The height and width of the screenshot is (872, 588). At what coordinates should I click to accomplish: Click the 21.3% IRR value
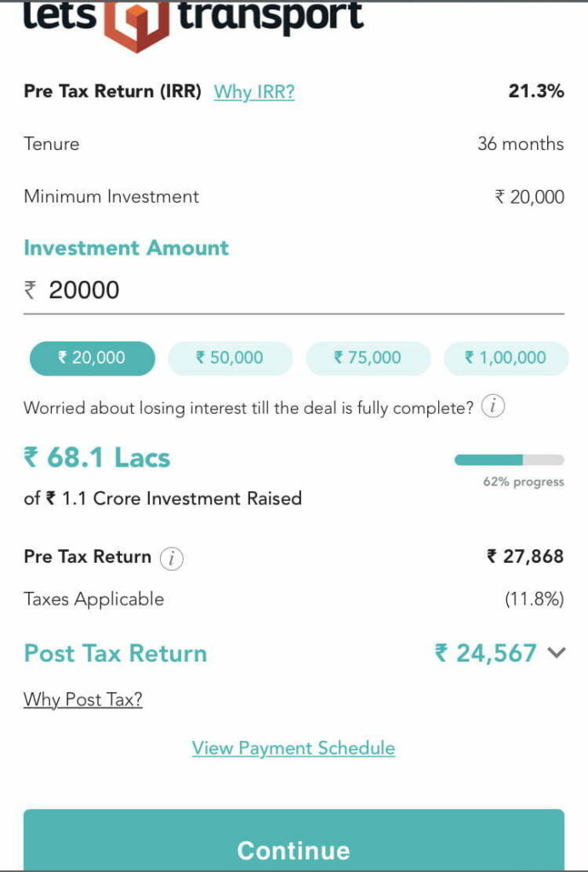click(536, 91)
